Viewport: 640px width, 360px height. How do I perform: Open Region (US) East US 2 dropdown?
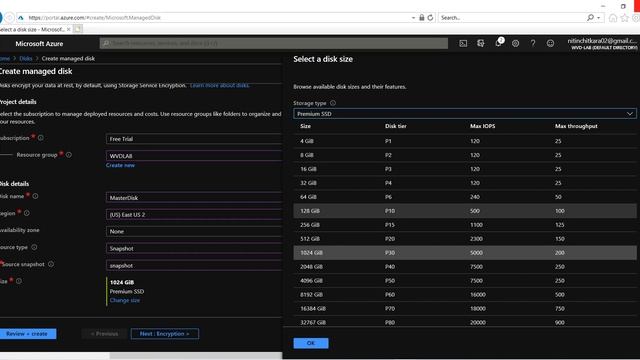click(194, 214)
